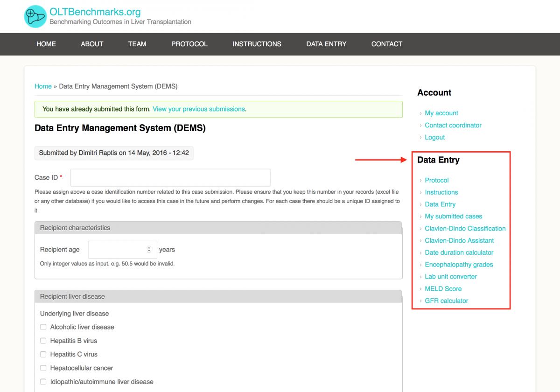Enable the Hepatitis C virus option
Screen dimensions: 560x392
click(43, 354)
